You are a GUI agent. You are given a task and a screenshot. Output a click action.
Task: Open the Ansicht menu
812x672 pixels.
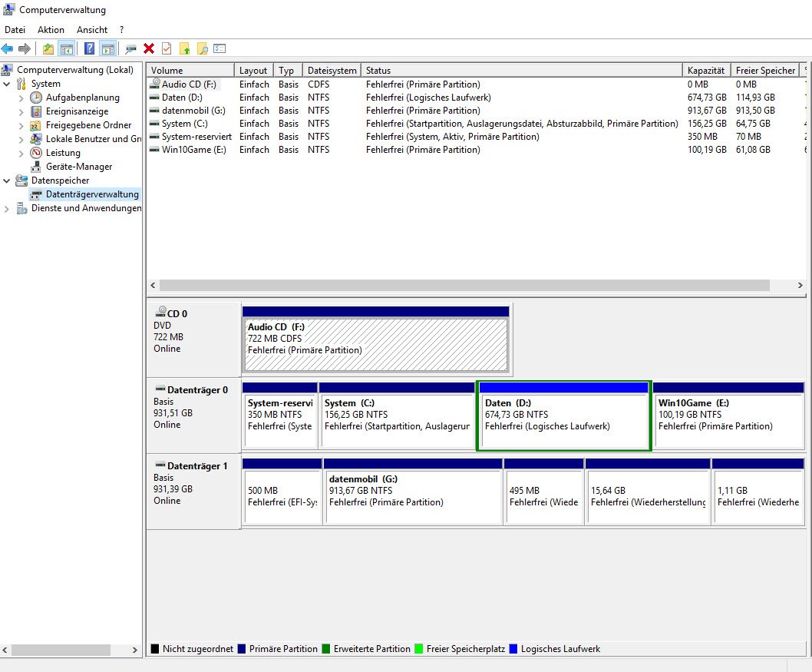[91, 30]
